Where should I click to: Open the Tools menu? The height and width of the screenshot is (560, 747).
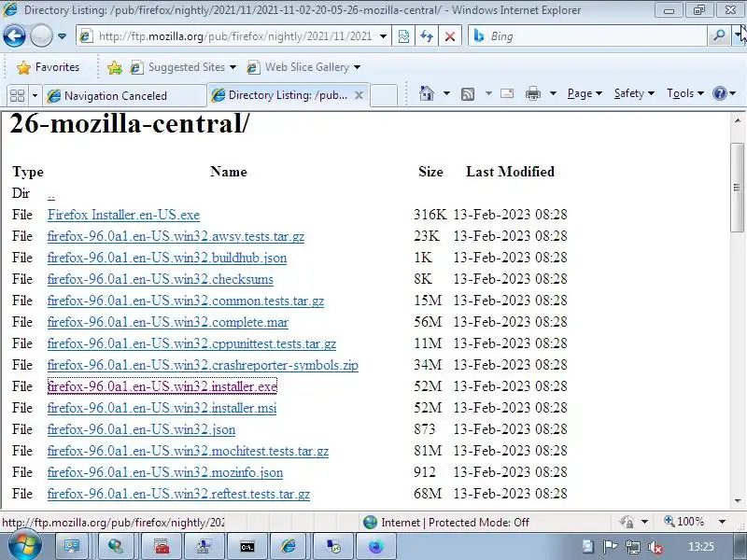click(685, 93)
